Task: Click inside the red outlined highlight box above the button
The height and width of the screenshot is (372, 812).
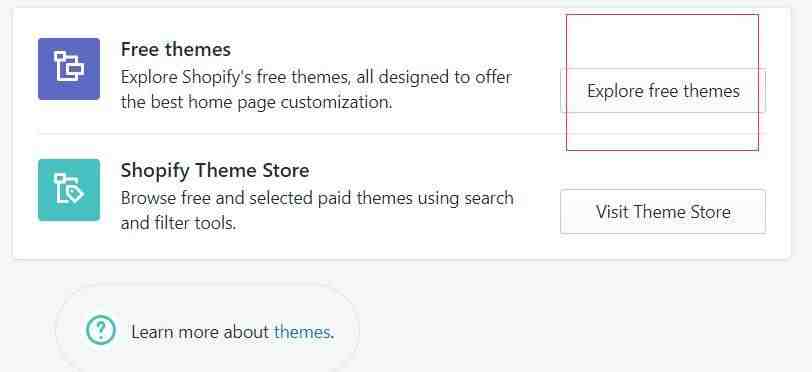Action: pyautogui.click(x=662, y=41)
